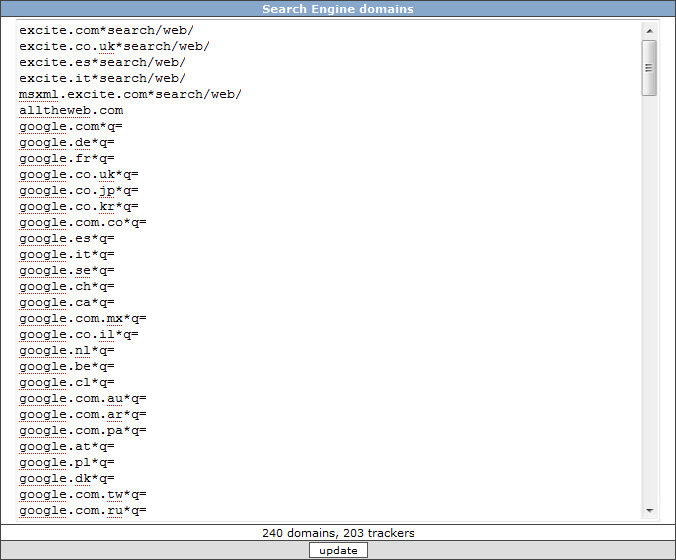This screenshot has width=676, height=560.
Task: Click the google.cl*q= line
Action: tap(67, 382)
